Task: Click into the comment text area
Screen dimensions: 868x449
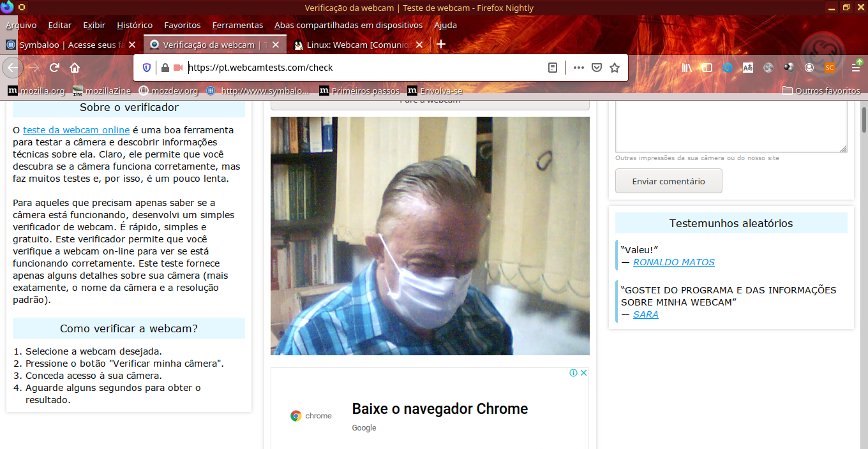Action: 731,126
